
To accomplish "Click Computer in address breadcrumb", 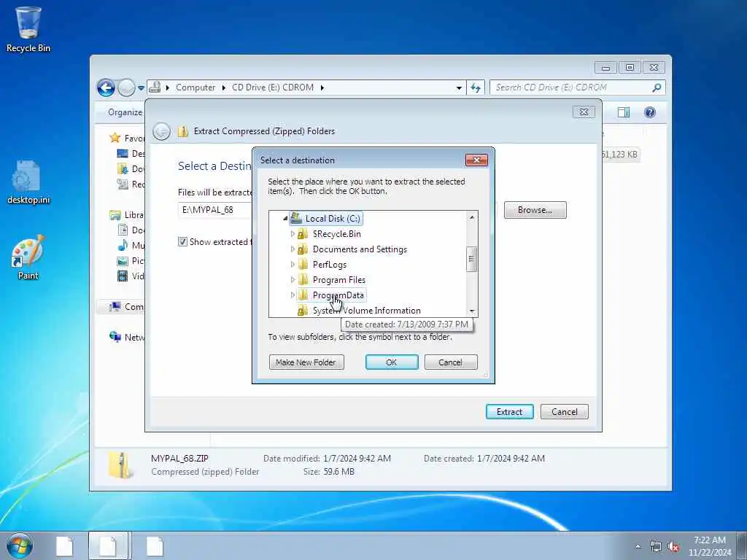I will (x=196, y=87).
